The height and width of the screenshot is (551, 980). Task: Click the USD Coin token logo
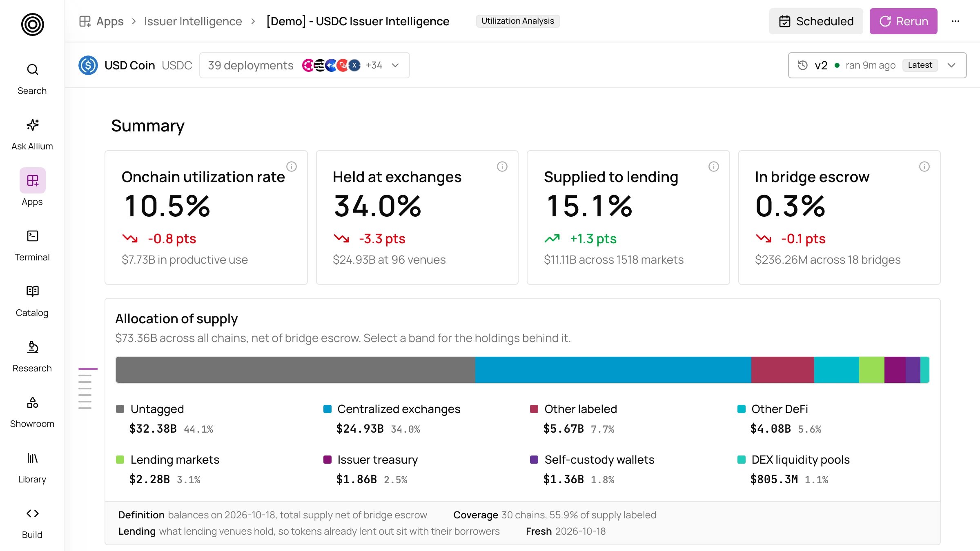[88, 65]
